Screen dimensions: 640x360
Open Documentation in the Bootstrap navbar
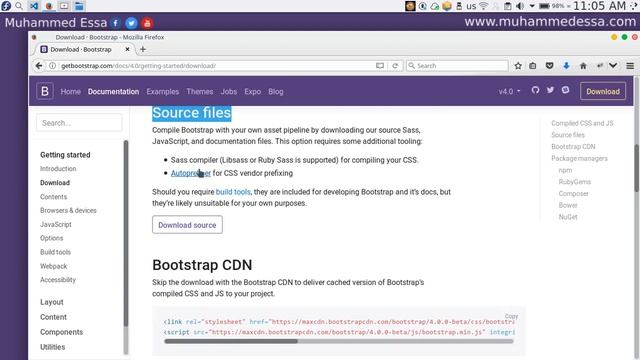[113, 91]
